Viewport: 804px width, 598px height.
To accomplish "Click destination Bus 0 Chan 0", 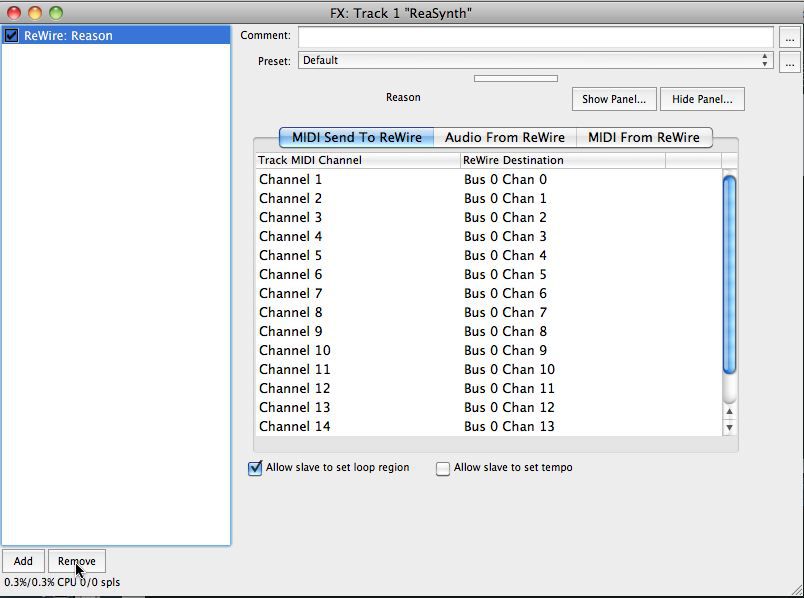I will click(x=506, y=180).
